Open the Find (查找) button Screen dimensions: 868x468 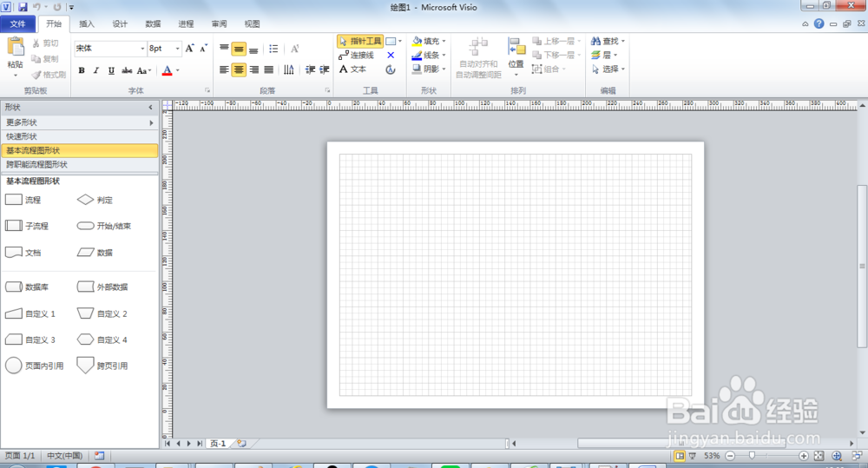[x=608, y=41]
